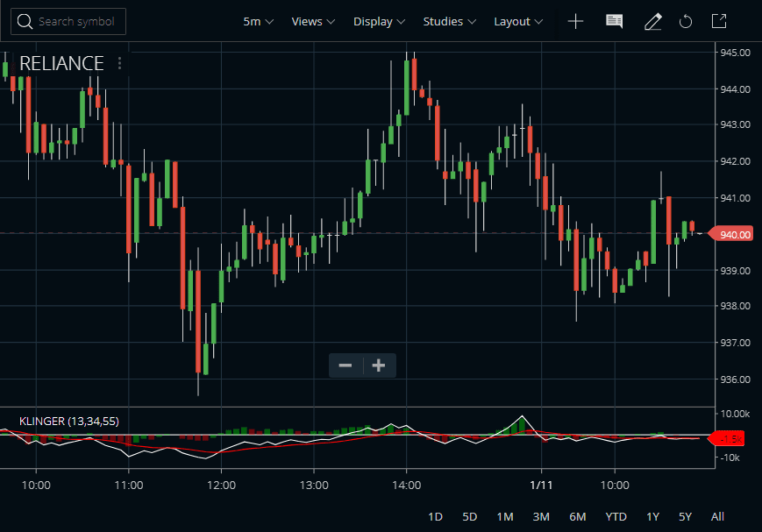Click the magnifier search icon
The image size is (762, 532).
[x=25, y=21]
